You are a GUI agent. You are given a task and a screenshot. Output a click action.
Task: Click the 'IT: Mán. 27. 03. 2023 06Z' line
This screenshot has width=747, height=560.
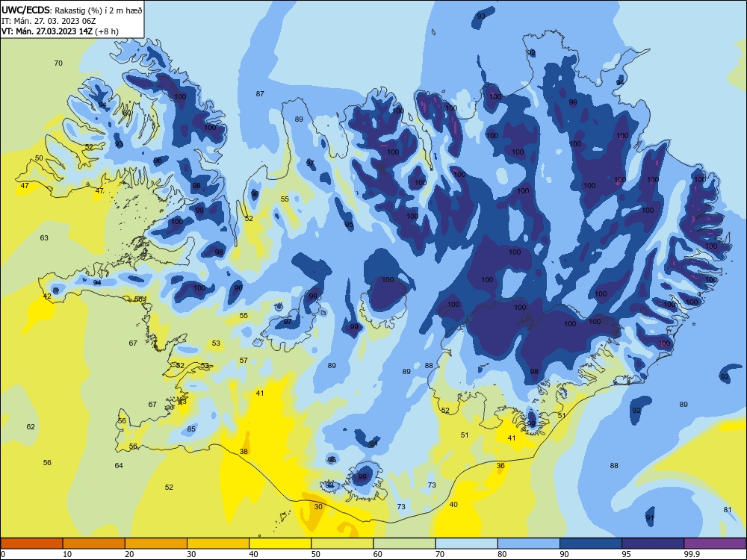coord(48,21)
